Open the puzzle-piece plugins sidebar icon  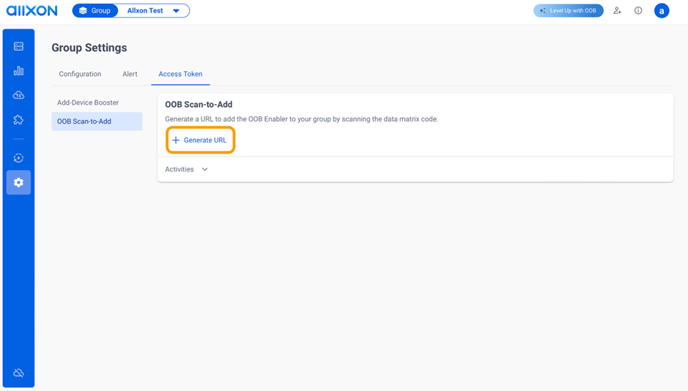click(x=18, y=120)
